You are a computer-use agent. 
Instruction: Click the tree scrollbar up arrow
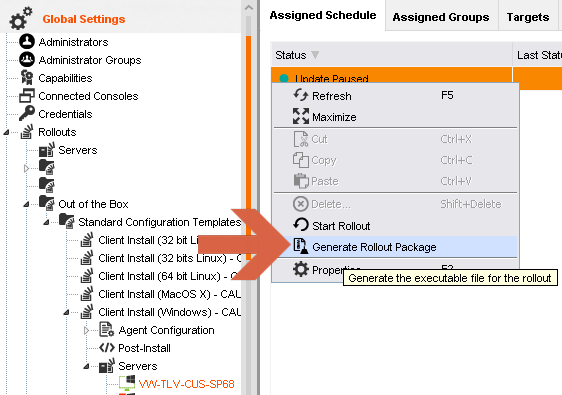point(248,7)
